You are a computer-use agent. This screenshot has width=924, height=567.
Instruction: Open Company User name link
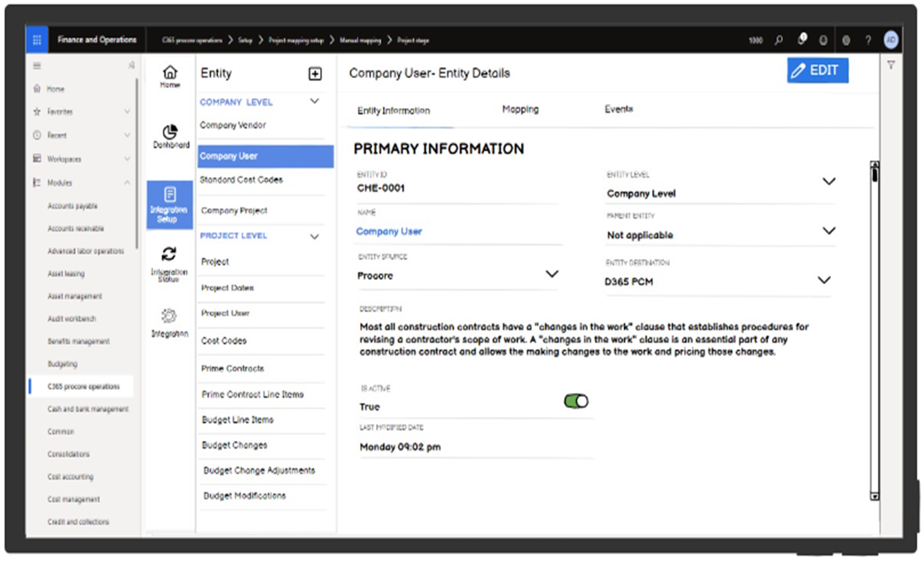pos(389,231)
